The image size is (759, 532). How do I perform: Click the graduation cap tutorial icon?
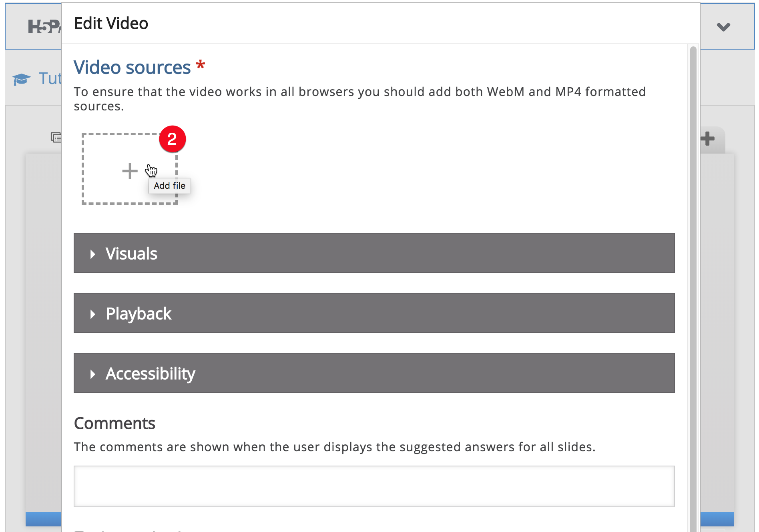21,79
